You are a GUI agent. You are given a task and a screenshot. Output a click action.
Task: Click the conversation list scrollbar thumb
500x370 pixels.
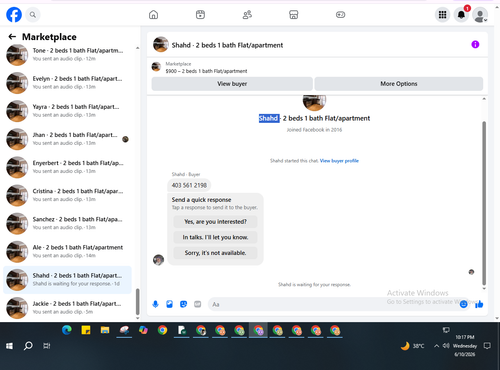point(137,302)
